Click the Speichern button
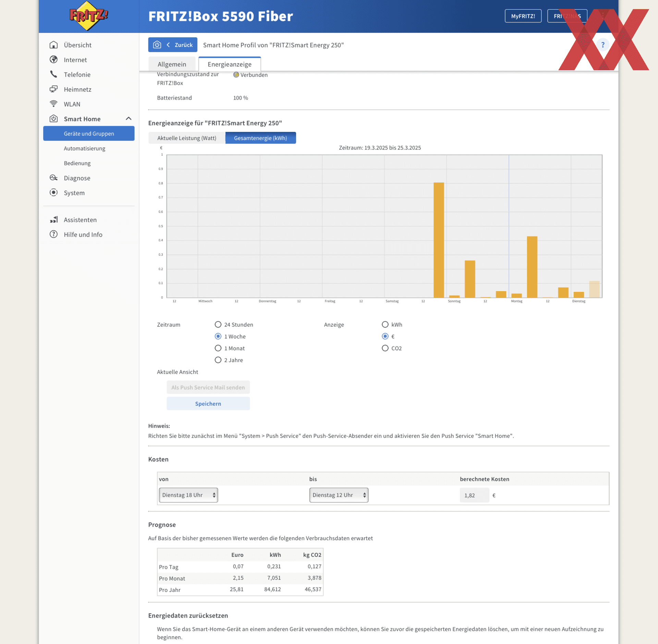Screen dimensions: 658x644 coord(208,404)
